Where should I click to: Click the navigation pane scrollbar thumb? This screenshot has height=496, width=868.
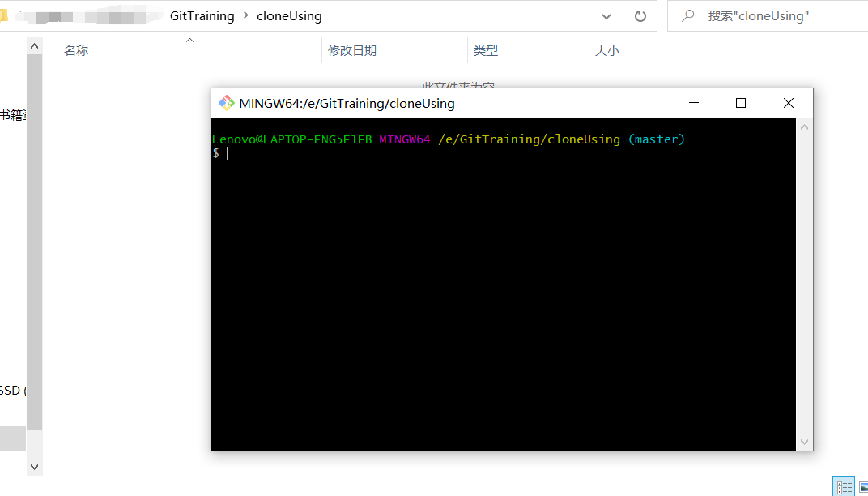(x=34, y=243)
